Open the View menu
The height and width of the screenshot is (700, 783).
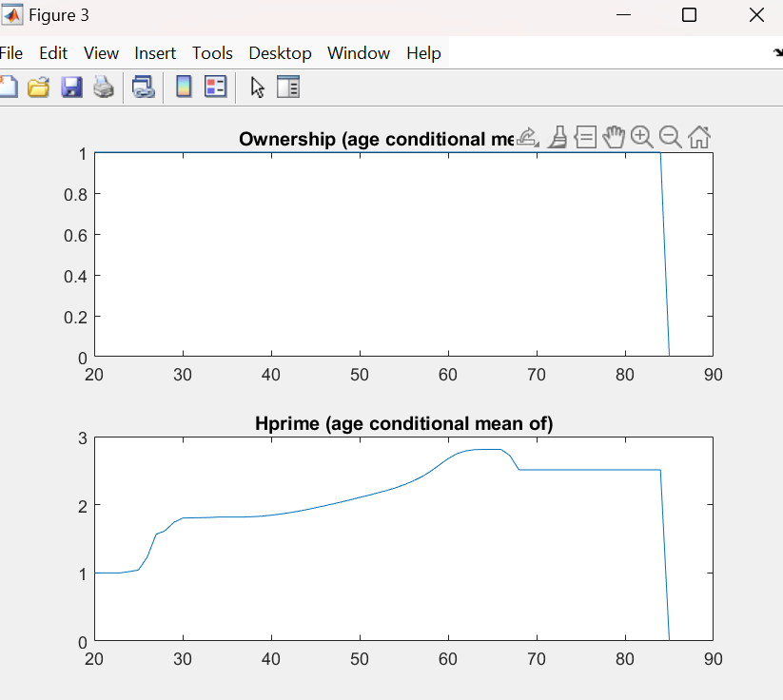(101, 53)
